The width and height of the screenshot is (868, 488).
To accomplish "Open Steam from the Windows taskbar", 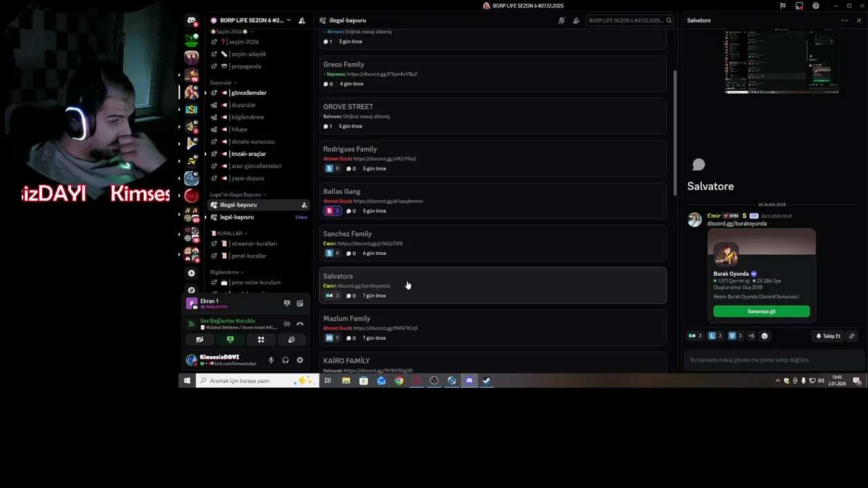I will [486, 380].
